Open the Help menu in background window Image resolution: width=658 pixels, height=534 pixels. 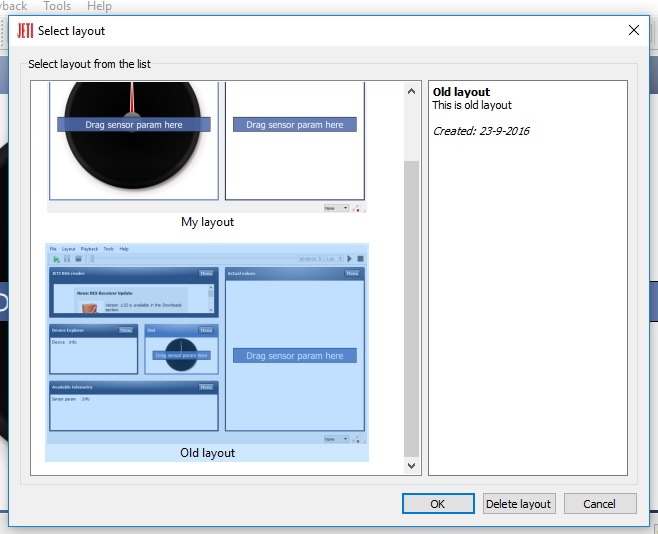[x=99, y=6]
